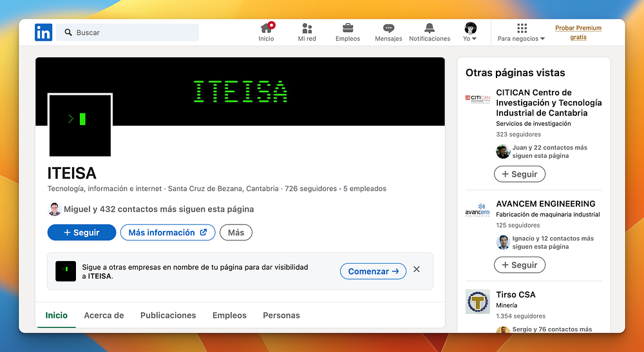Open Tirso CSA page title
Image resolution: width=644 pixels, height=352 pixels.
(x=516, y=295)
